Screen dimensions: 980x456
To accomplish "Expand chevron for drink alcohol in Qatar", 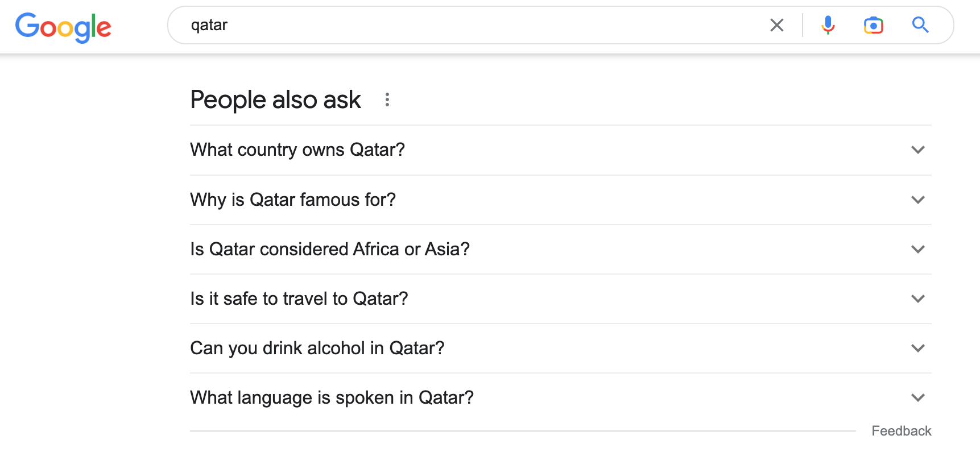I will (917, 349).
